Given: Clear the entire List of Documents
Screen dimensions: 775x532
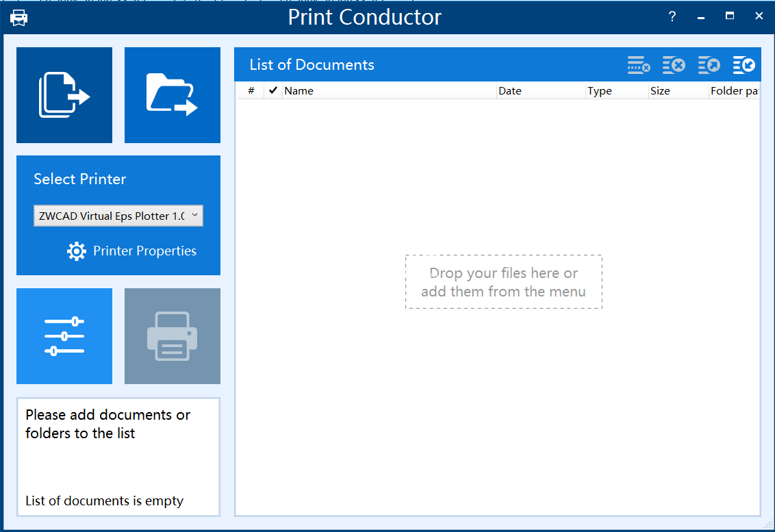Looking at the screenshot, I should tap(674, 64).
